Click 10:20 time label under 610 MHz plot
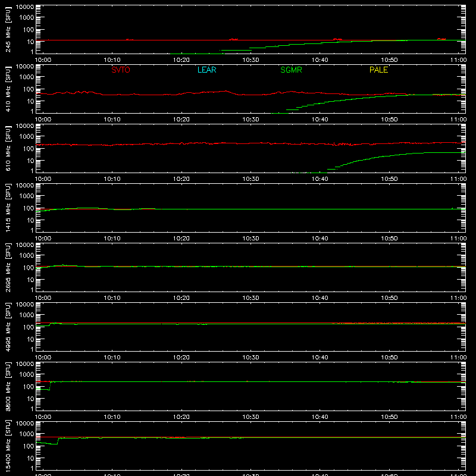This screenshot has height=476, width=476. tap(181, 179)
